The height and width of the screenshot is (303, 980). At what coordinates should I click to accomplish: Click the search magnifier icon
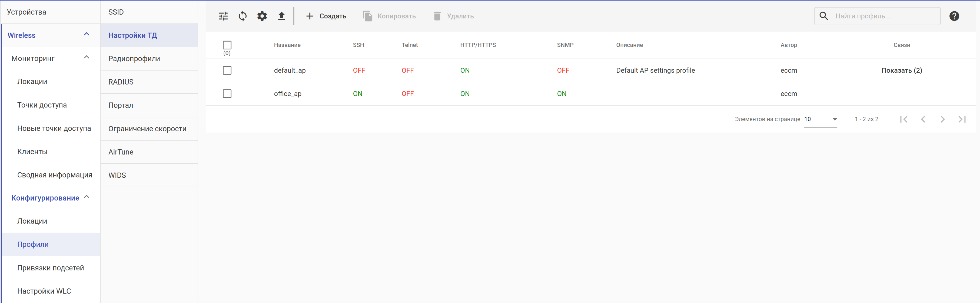point(824,16)
